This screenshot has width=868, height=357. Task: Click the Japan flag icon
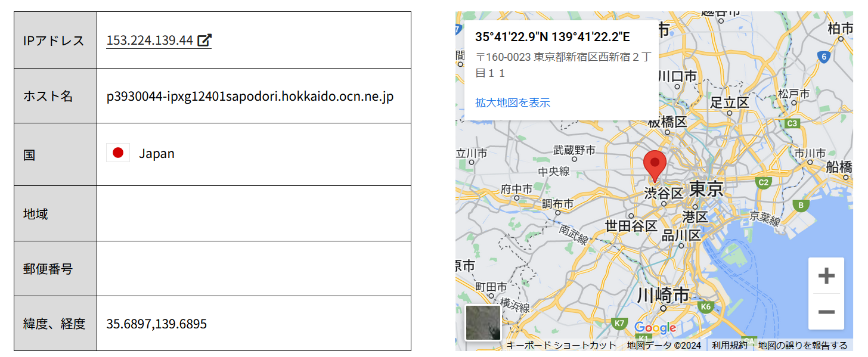click(x=118, y=153)
